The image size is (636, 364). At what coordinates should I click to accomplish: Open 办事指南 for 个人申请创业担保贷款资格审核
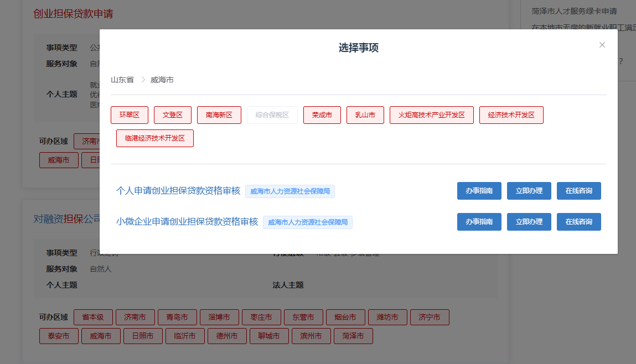[478, 190]
